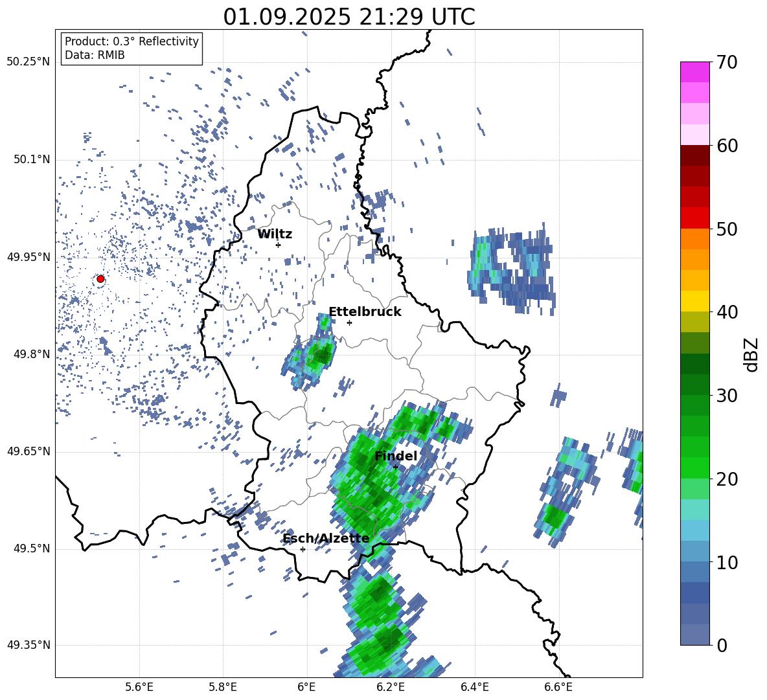
Task: Click the Product: 0.3° Reflectivity text
Action: point(132,41)
